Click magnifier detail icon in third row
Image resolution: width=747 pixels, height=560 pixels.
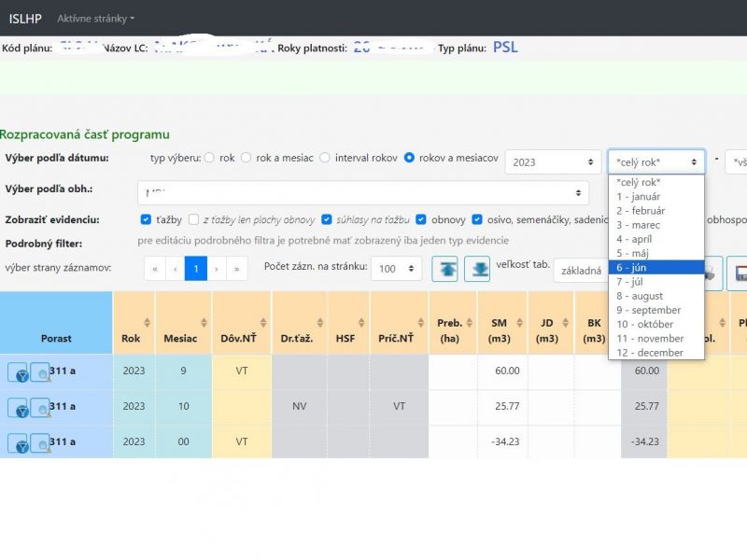pos(39,442)
